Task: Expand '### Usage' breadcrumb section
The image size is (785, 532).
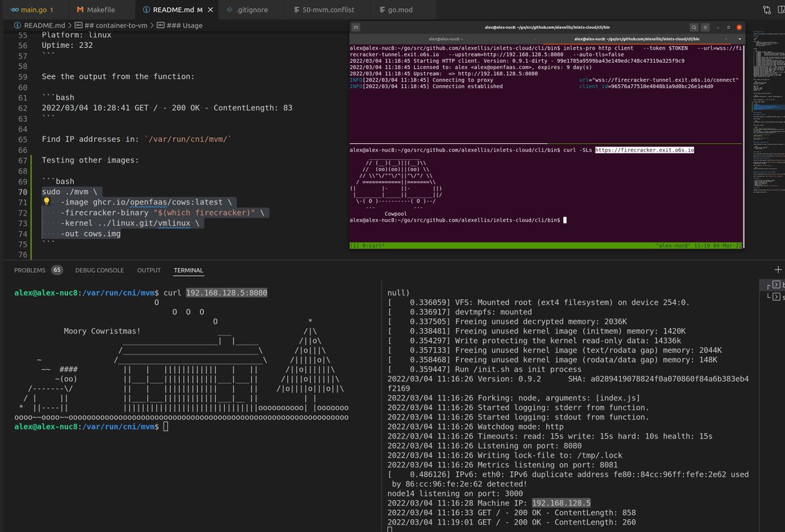Action: (179, 25)
